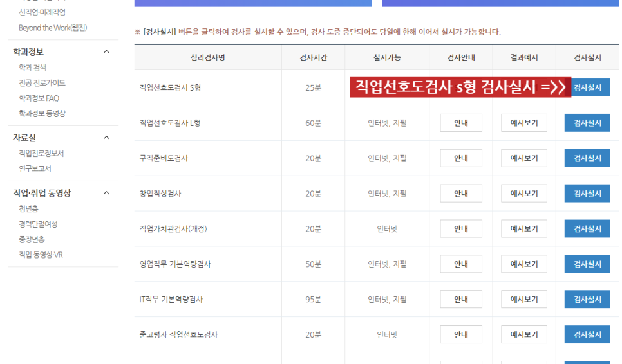This screenshot has width=622, height=364.
Task: Open 학과정보 FAQ link
Action: [x=39, y=98]
